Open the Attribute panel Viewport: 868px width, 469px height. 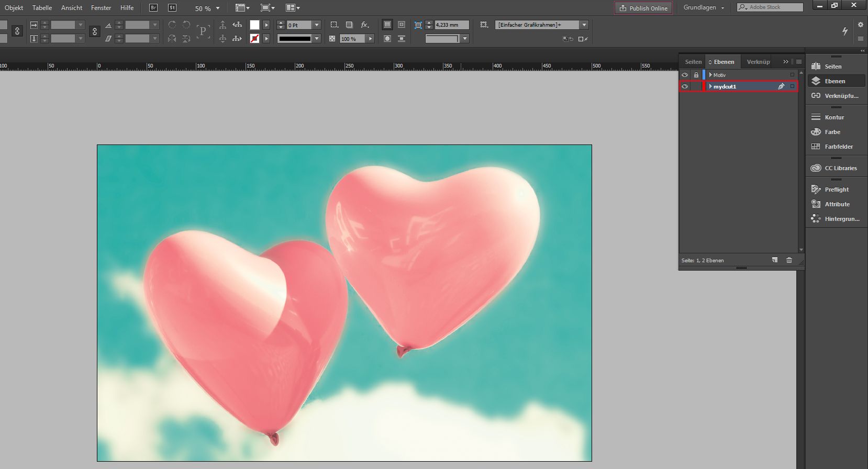click(836, 204)
